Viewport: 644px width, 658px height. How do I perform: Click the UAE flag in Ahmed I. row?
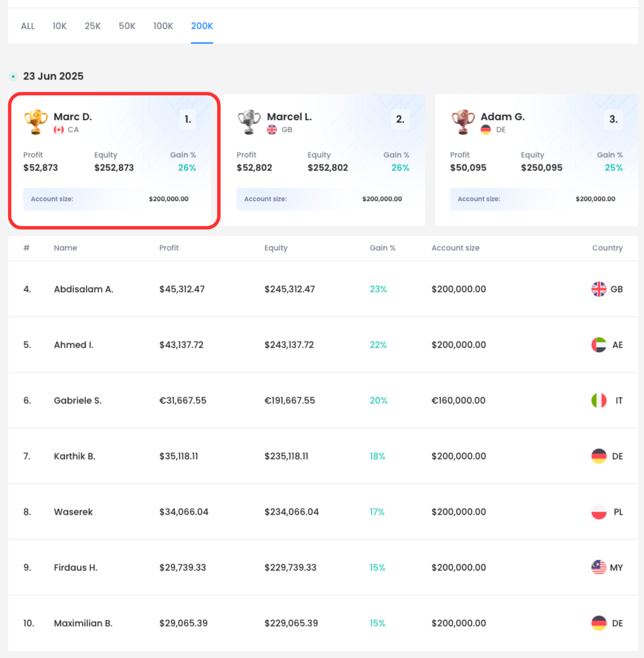coord(599,345)
